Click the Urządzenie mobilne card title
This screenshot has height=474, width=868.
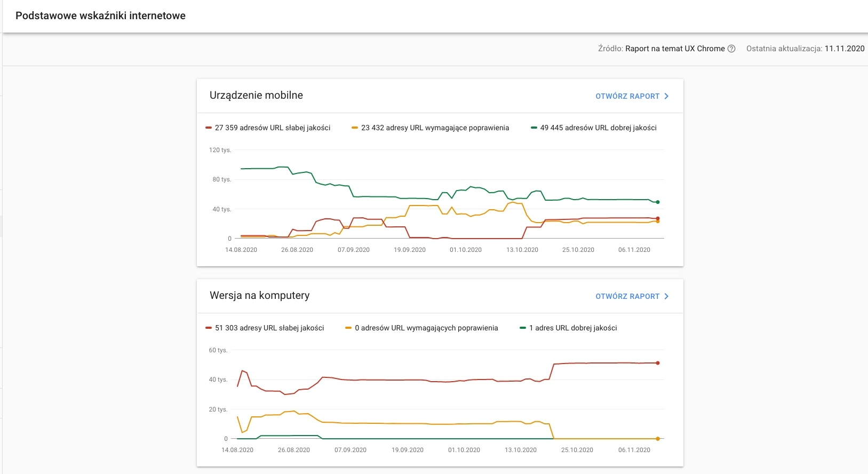click(256, 95)
